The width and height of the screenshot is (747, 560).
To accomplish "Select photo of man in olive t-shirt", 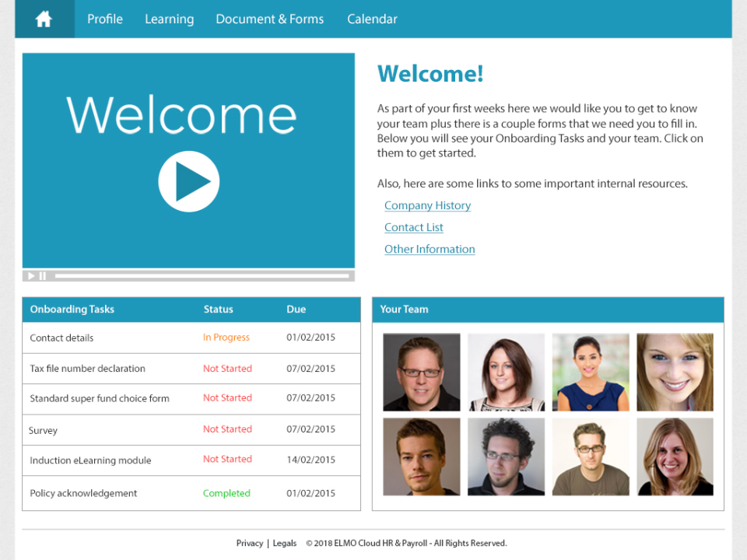I will [x=591, y=457].
